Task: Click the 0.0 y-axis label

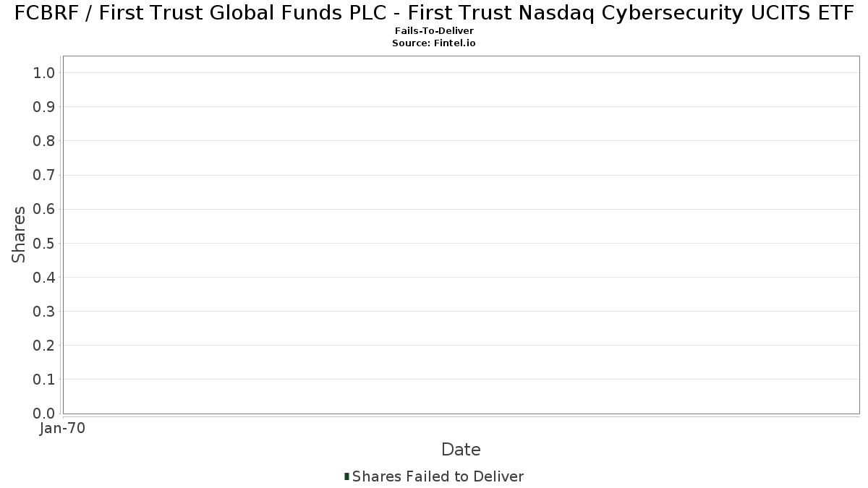Action: click(x=44, y=414)
